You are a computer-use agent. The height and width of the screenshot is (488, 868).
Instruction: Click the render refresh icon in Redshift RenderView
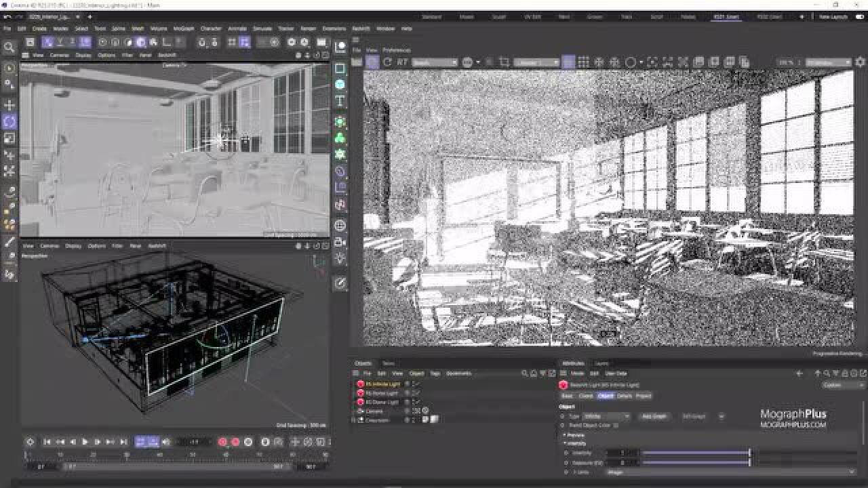386,61
